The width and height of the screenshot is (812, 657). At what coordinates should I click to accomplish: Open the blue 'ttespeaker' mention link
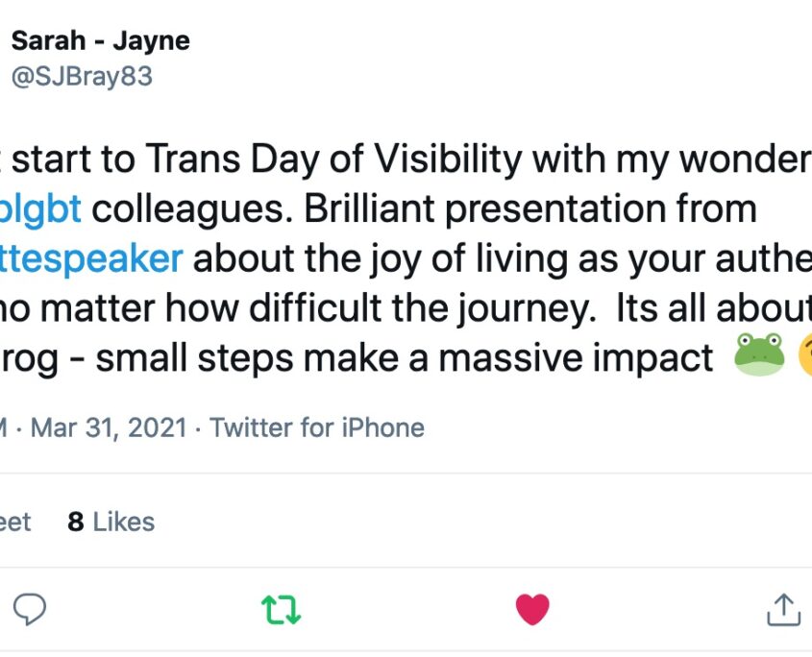pyautogui.click(x=91, y=258)
